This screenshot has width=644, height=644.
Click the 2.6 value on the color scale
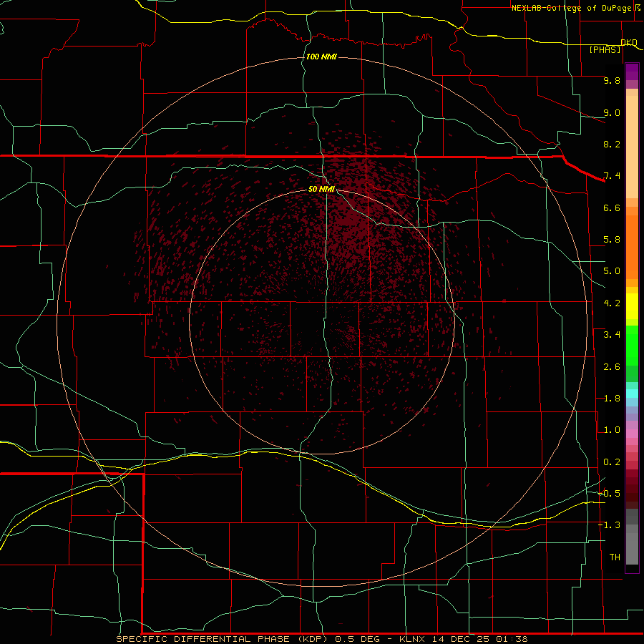click(612, 367)
